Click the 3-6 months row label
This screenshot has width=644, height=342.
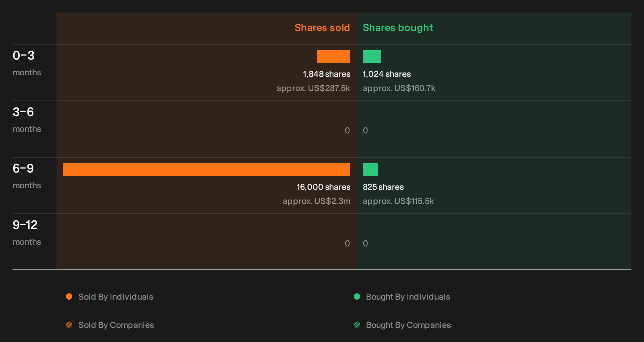27,120
